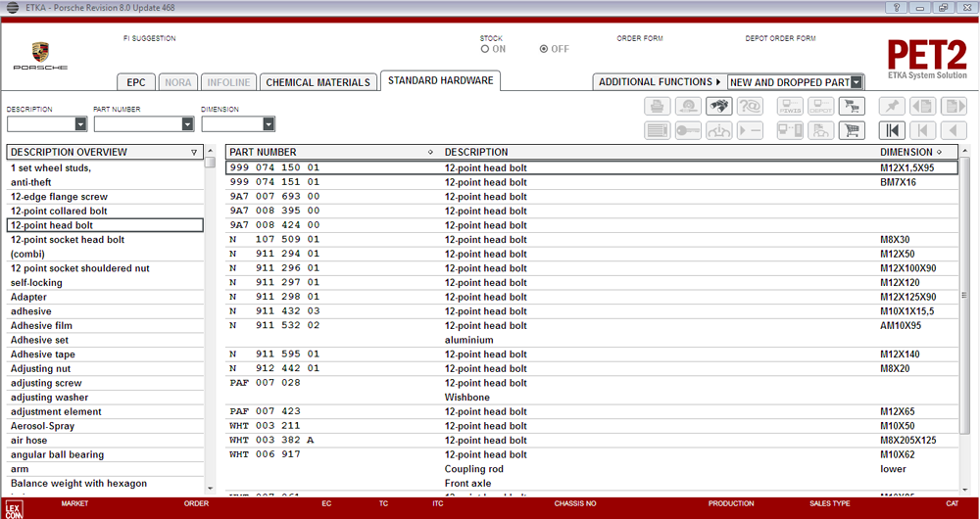Select 'adjusting washer' in overview
This screenshot has width=980, height=519.
click(x=105, y=398)
